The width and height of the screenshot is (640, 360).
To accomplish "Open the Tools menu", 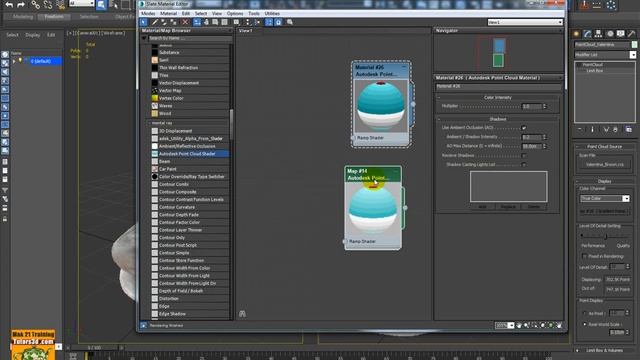I will 253,13.
